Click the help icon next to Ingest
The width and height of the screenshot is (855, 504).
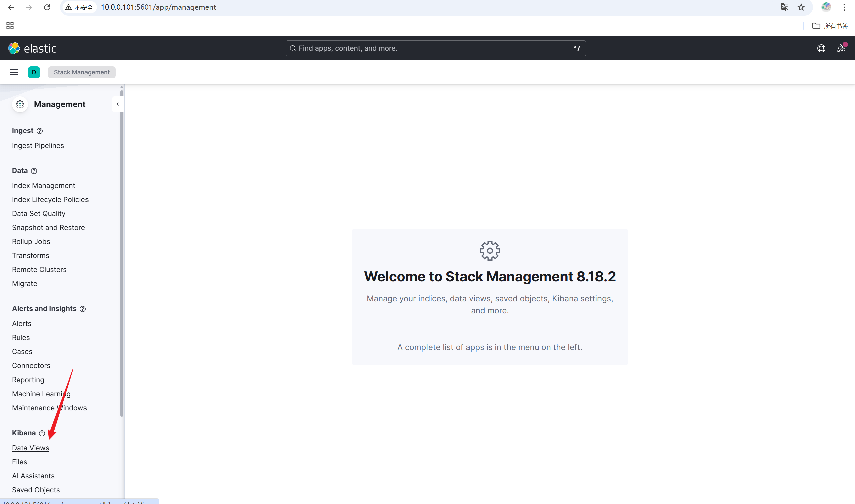(x=40, y=131)
